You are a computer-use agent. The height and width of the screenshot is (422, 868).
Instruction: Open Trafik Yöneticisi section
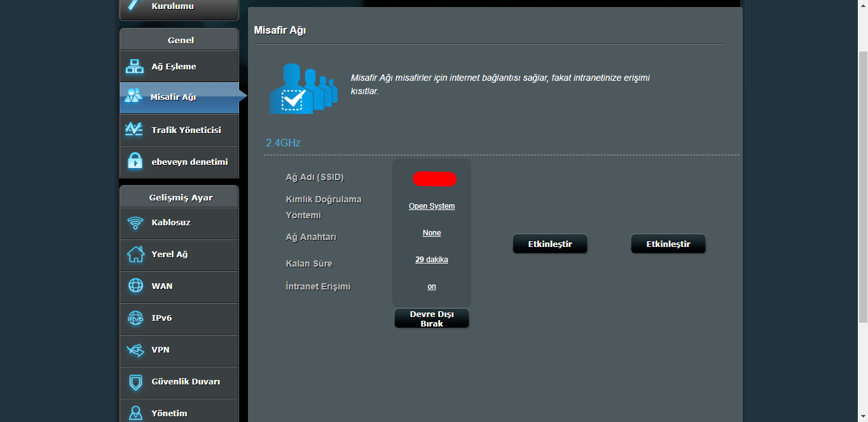[x=179, y=130]
